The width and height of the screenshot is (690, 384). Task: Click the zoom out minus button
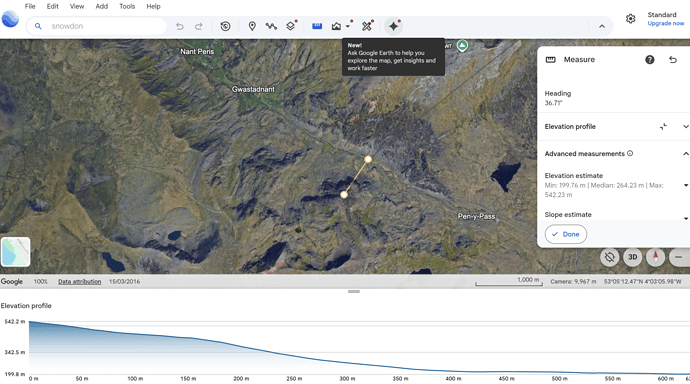(679, 257)
